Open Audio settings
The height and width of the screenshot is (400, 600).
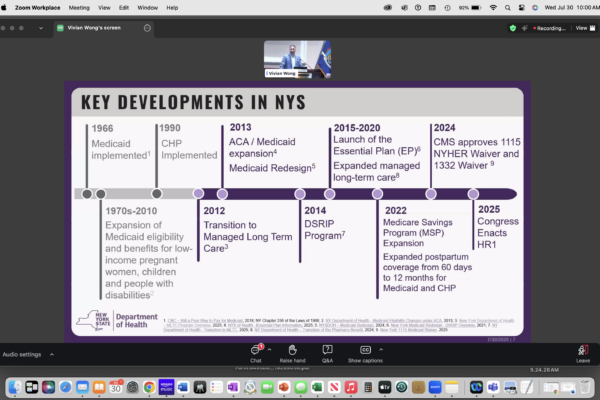click(25, 354)
